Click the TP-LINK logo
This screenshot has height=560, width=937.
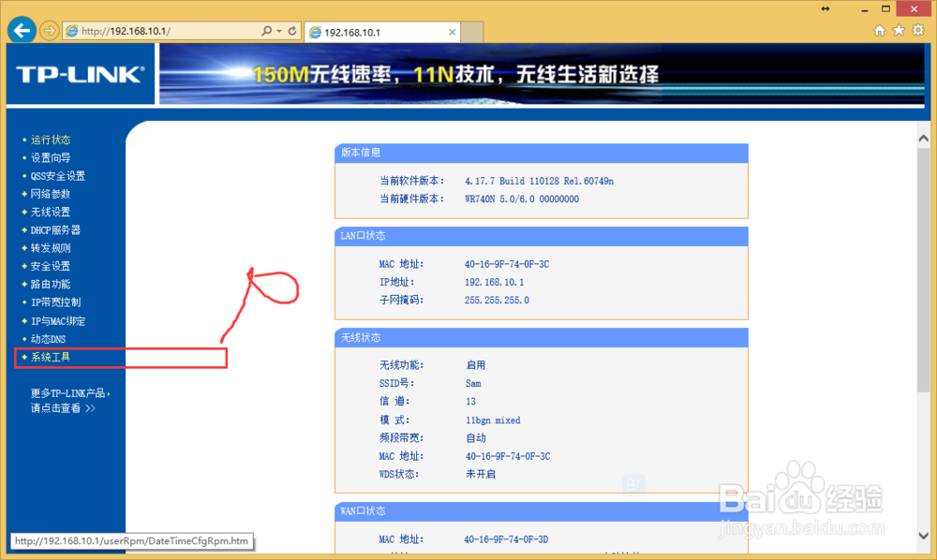[80, 75]
